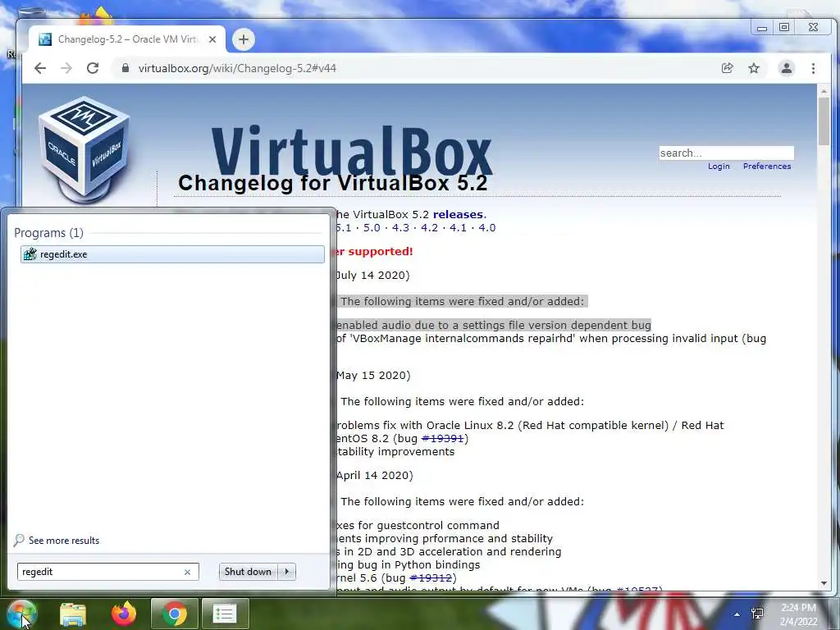This screenshot has width=840, height=630.
Task: Go to the 4.2 changelog link
Action: pos(429,228)
